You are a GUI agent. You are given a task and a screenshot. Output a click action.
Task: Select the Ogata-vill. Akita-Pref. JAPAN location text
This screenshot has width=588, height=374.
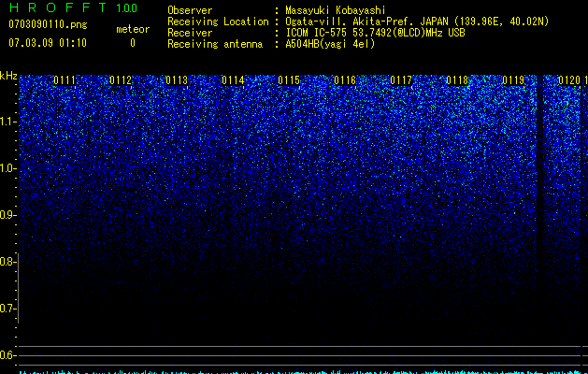pos(417,22)
